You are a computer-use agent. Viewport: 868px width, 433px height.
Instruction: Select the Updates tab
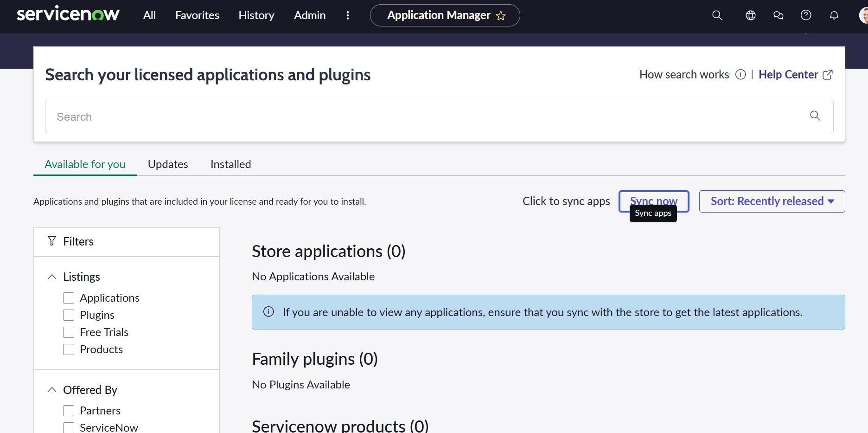pos(168,164)
